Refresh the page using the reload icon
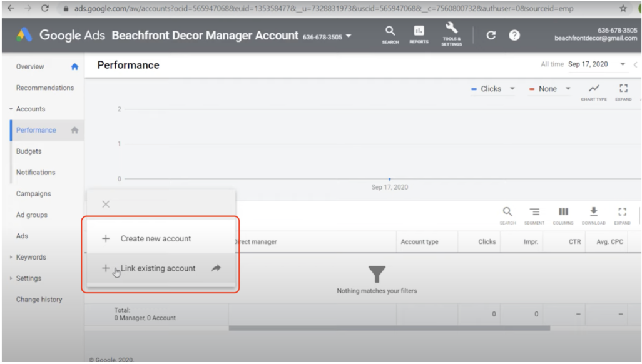 tap(491, 36)
